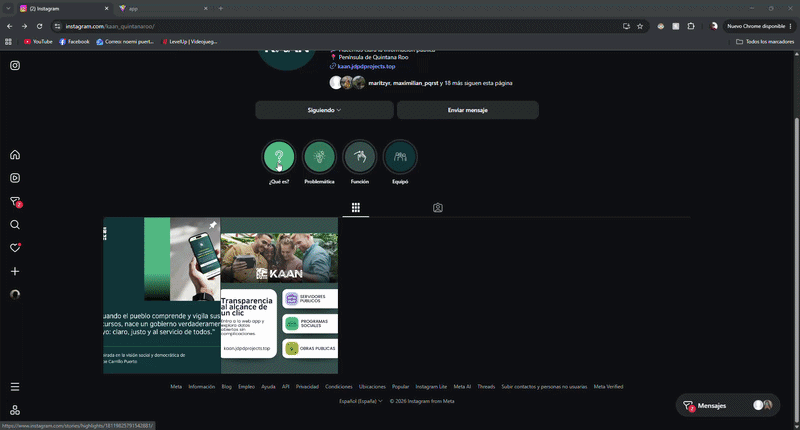Open the YouTube bookmark

tap(38, 42)
